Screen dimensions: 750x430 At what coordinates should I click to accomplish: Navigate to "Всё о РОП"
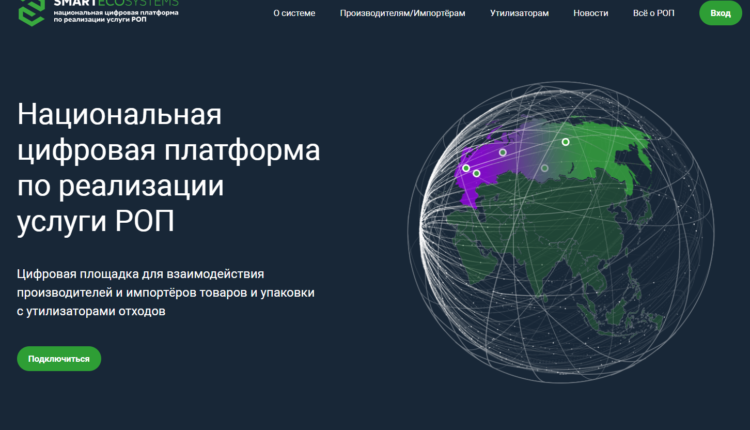(654, 13)
